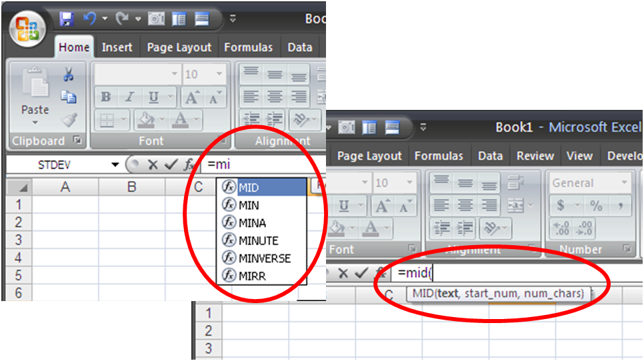Toggle Align Text Right in right screenshot
Image resolution: width=644 pixels, height=361 pixels.
coord(489,205)
